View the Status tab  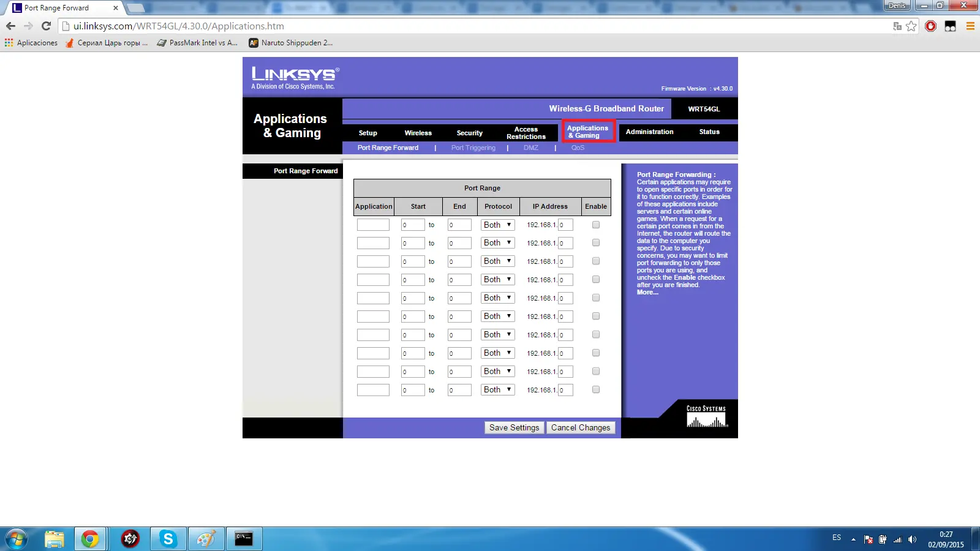tap(709, 132)
